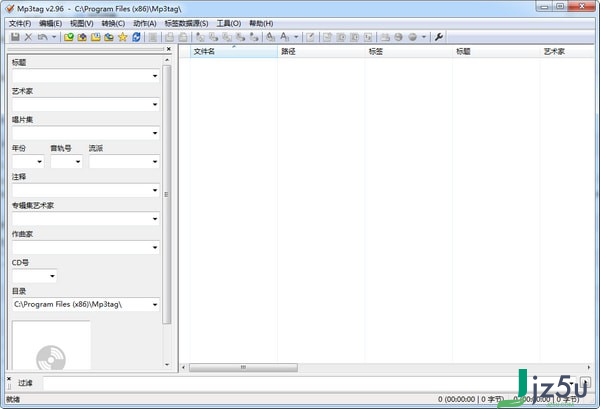Open the 工具(O) menu
Screen dimensions: 600x409
tap(229, 23)
